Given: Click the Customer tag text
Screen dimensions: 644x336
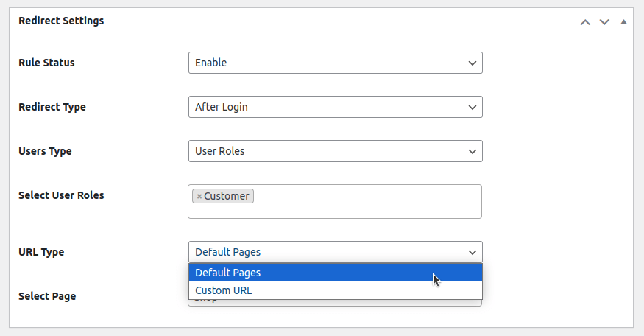Looking at the screenshot, I should tap(227, 196).
